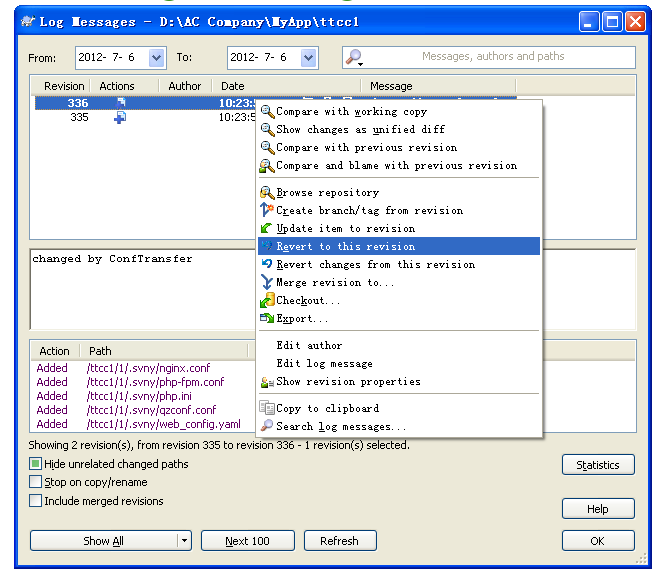Image resolution: width=666 pixels, height=581 pixels.
Task: Click the log message text area
Action: tap(142, 289)
